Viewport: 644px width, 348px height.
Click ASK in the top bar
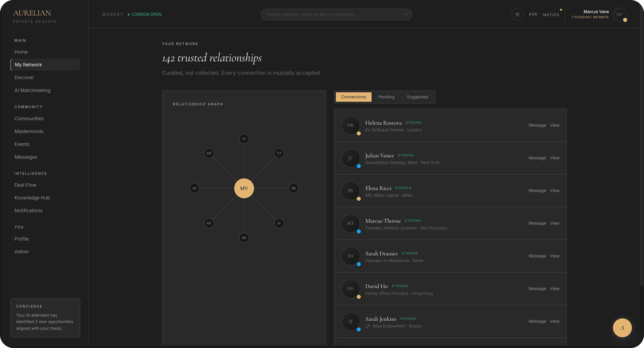coord(533,14)
